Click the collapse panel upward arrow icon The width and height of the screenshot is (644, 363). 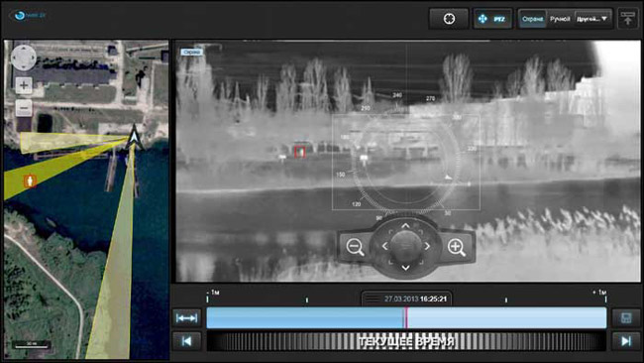(627, 19)
